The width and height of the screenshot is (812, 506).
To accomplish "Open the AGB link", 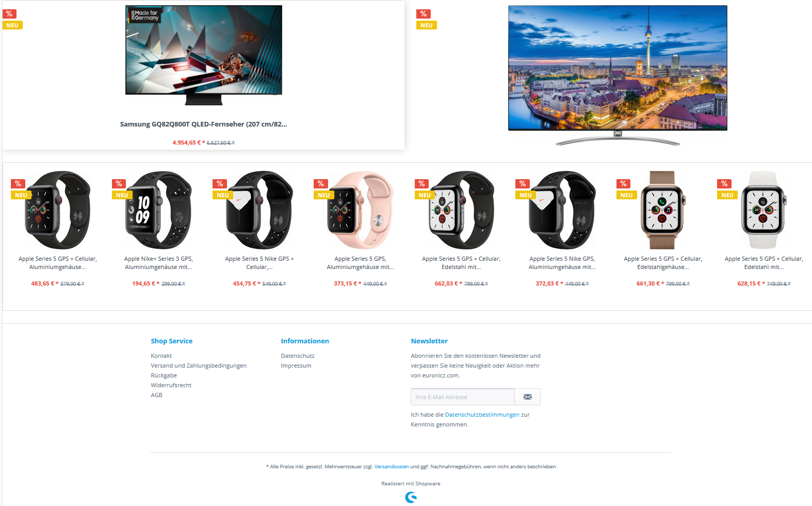I will pyautogui.click(x=157, y=395).
